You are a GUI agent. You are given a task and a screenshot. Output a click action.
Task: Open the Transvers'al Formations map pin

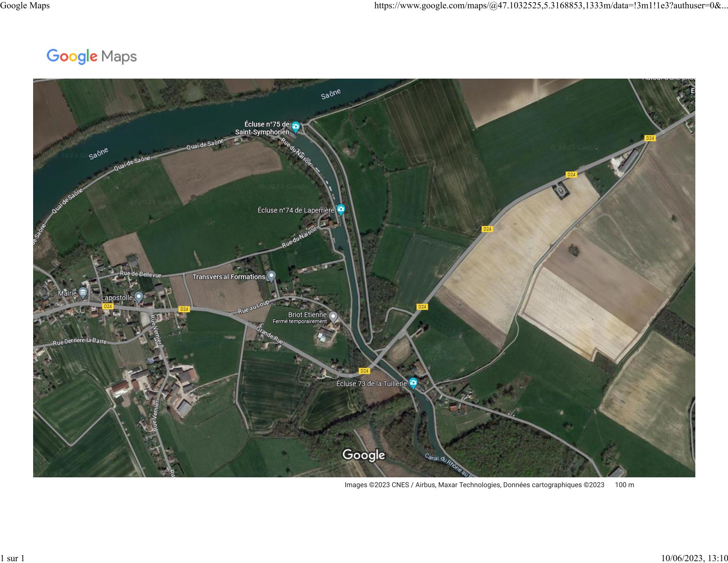coord(272,276)
